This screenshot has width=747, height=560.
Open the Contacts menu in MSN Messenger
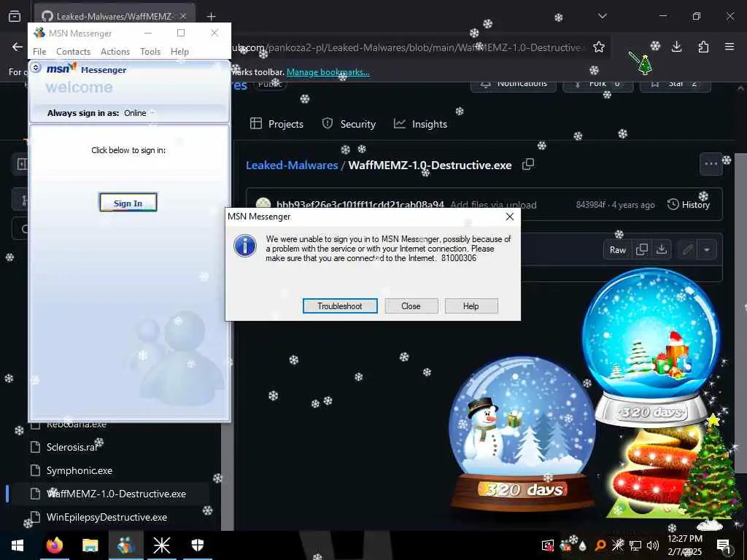coord(74,52)
